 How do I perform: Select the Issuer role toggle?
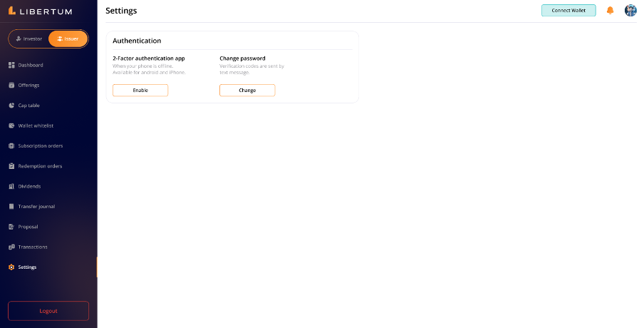[68, 39]
